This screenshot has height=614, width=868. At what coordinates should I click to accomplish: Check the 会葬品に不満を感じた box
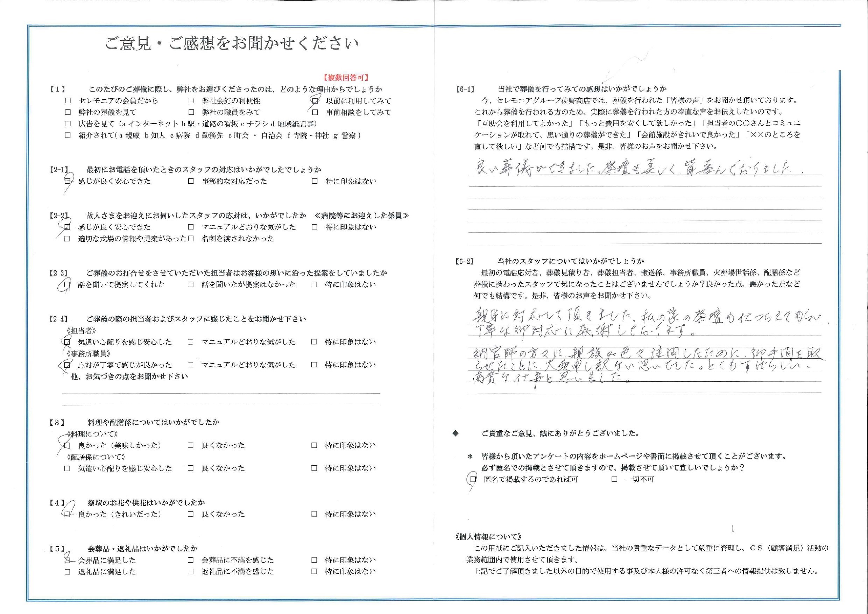[191, 560]
